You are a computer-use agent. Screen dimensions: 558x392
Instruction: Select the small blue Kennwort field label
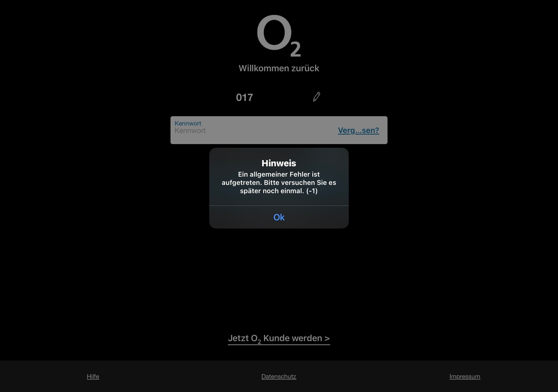pos(188,123)
